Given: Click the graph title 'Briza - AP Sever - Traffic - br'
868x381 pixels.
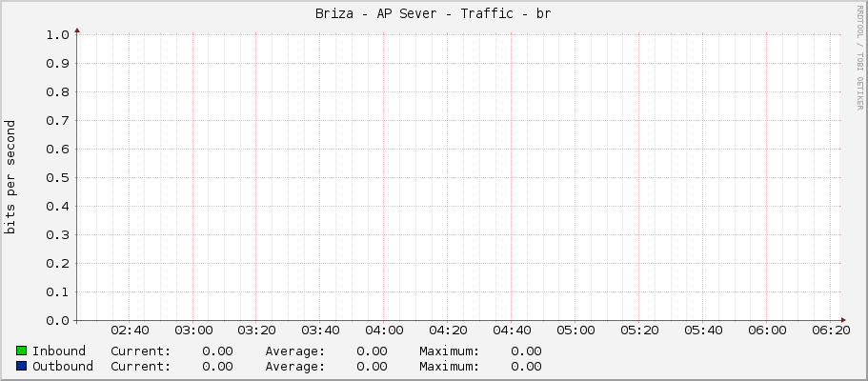Looking at the screenshot, I should [434, 14].
